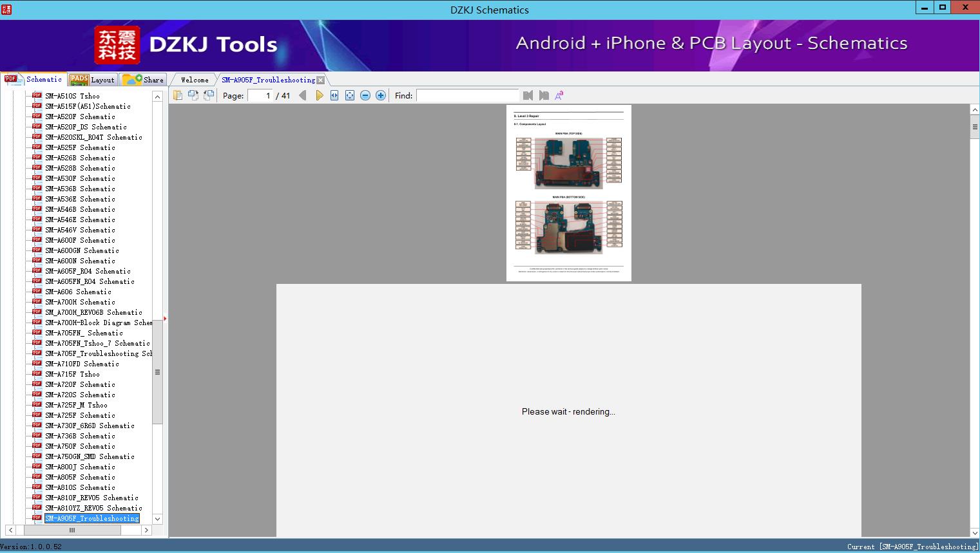The image size is (980, 553).
Task: Switch to the Welcome document tab
Action: [195, 80]
